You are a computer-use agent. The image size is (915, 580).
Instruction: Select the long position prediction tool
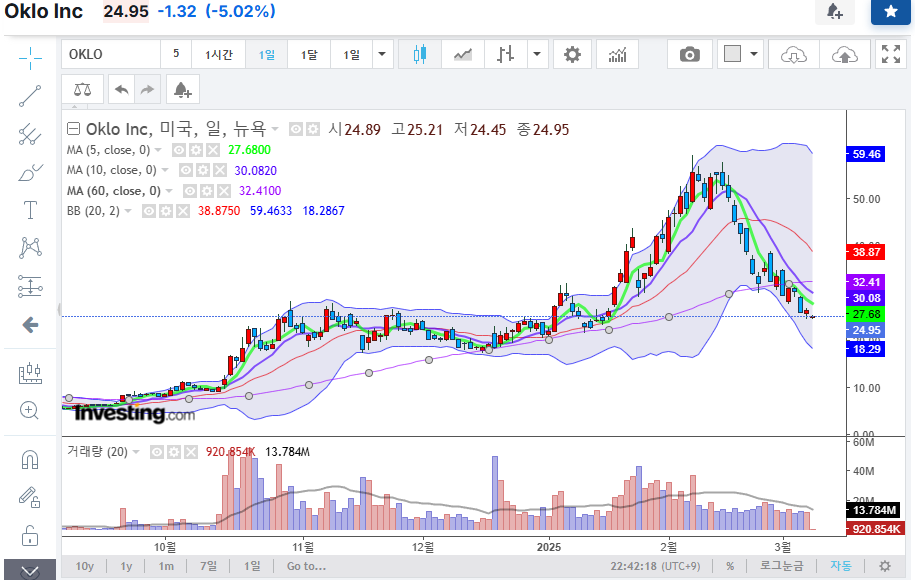[x=30, y=286]
